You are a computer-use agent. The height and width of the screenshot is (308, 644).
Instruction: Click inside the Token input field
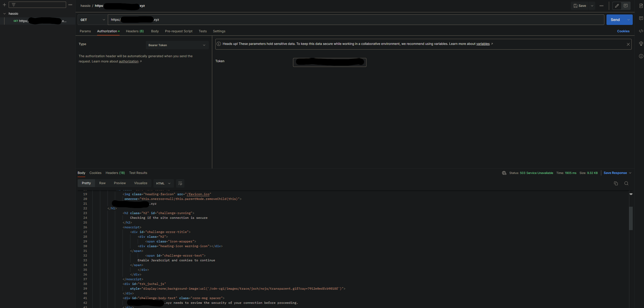pyautogui.click(x=329, y=62)
